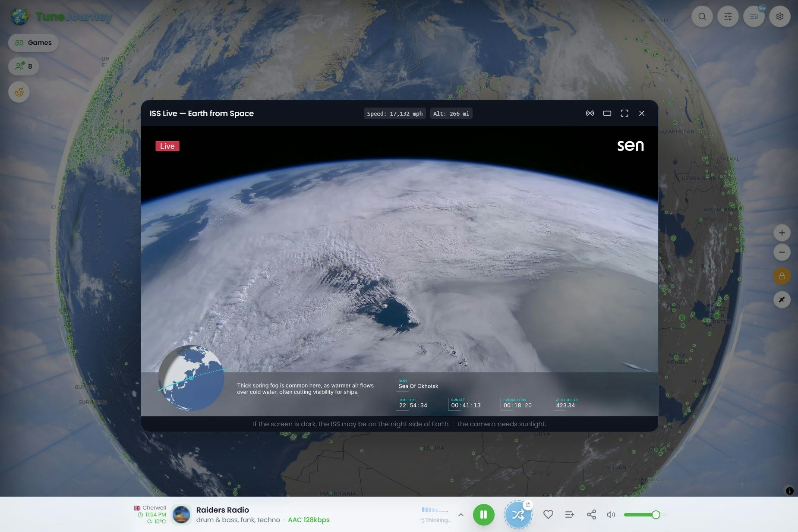The image size is (798, 532).
Task: Open the playlist queue with 9+ badge
Action: pos(754,16)
